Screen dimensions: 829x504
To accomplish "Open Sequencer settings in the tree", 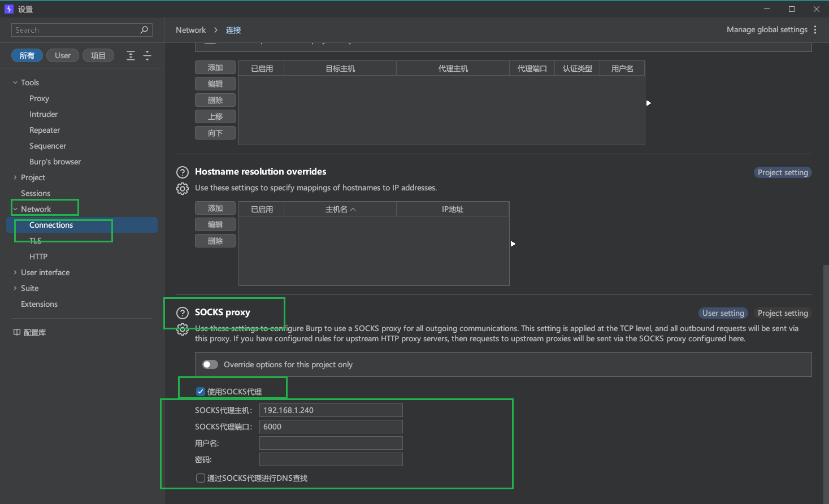I will coord(48,146).
